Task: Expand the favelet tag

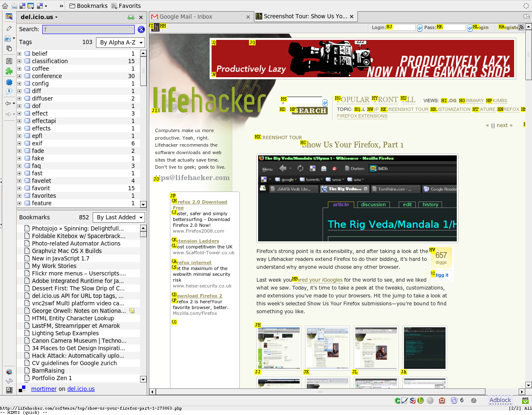Action: [x=19, y=181]
